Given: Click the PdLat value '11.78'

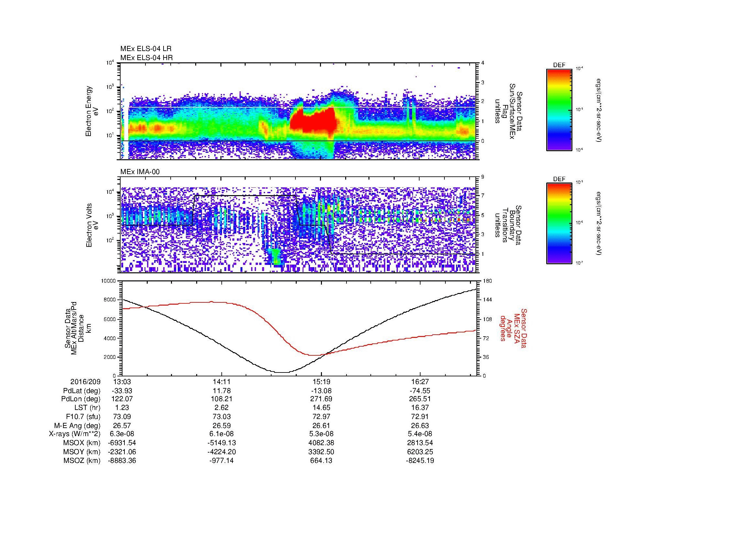Looking at the screenshot, I should 222,391.
